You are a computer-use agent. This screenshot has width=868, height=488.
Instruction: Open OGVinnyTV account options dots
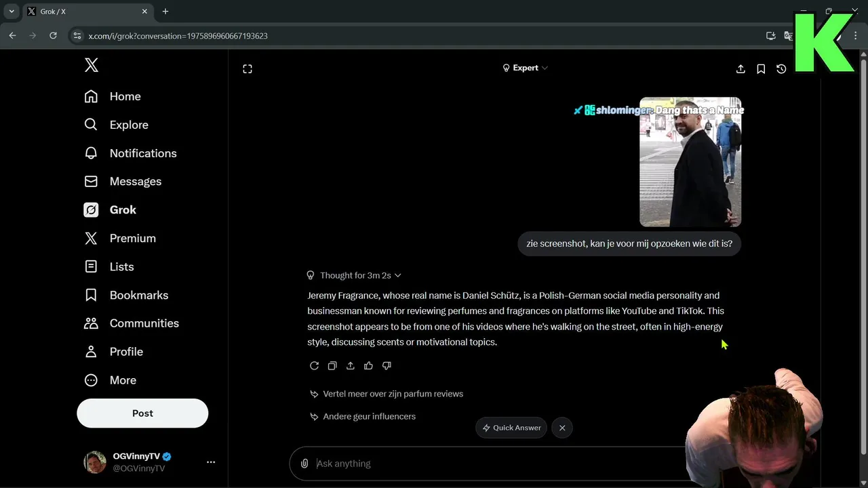[x=211, y=462]
